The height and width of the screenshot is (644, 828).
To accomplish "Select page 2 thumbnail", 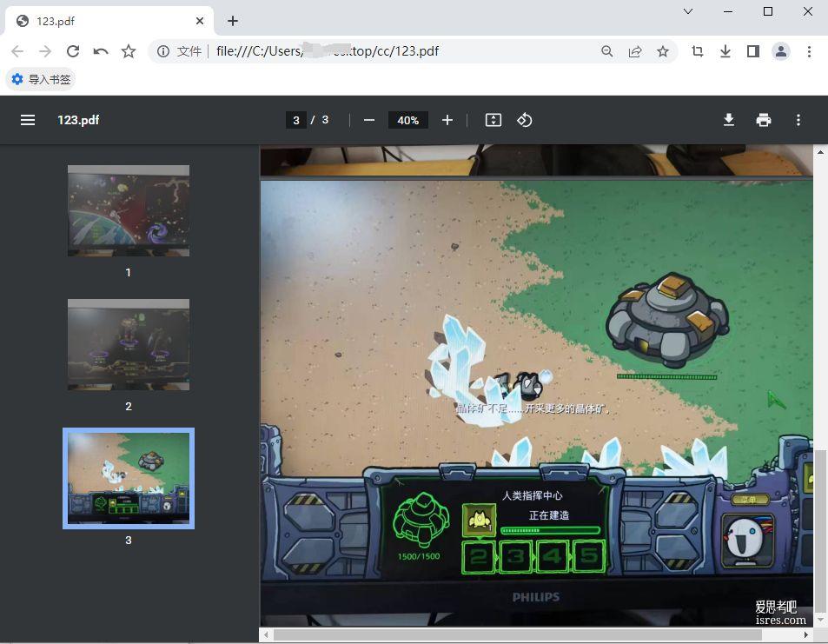I will pyautogui.click(x=129, y=344).
